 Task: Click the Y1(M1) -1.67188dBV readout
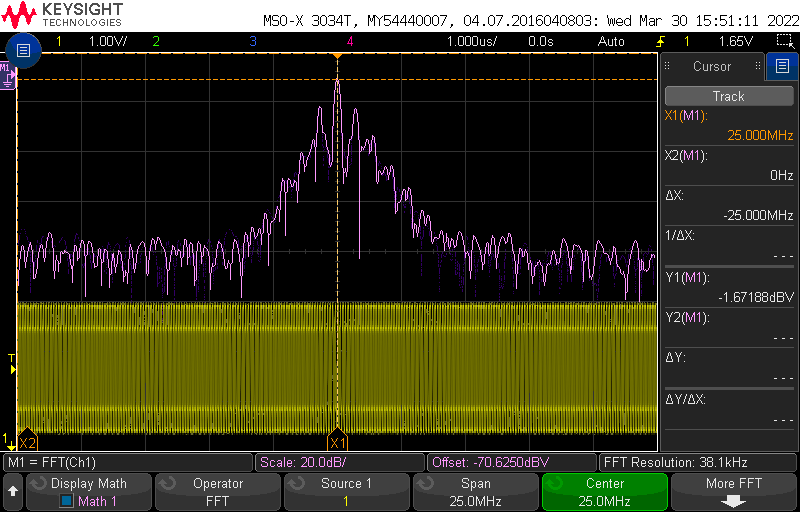(756, 297)
